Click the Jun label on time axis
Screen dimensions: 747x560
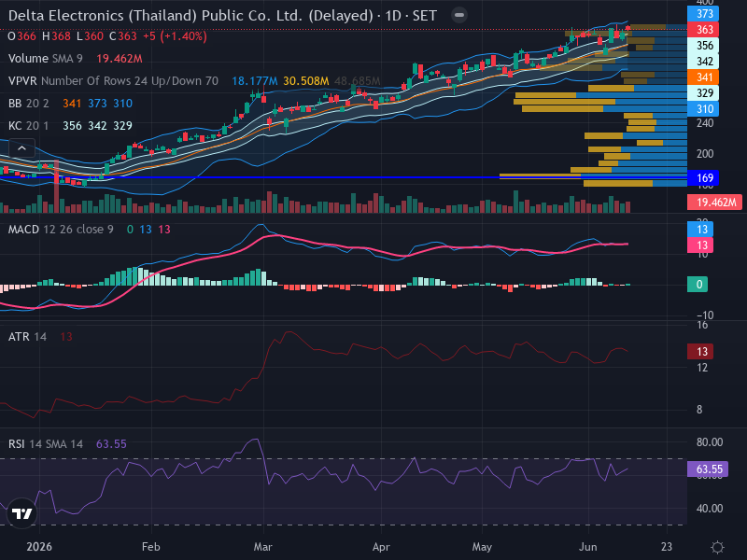tap(588, 547)
